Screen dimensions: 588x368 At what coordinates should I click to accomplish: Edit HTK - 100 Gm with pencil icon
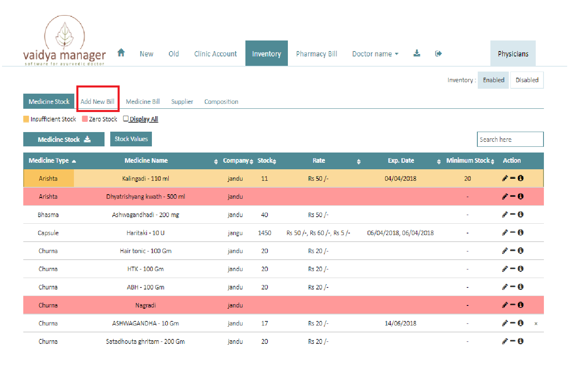(505, 269)
